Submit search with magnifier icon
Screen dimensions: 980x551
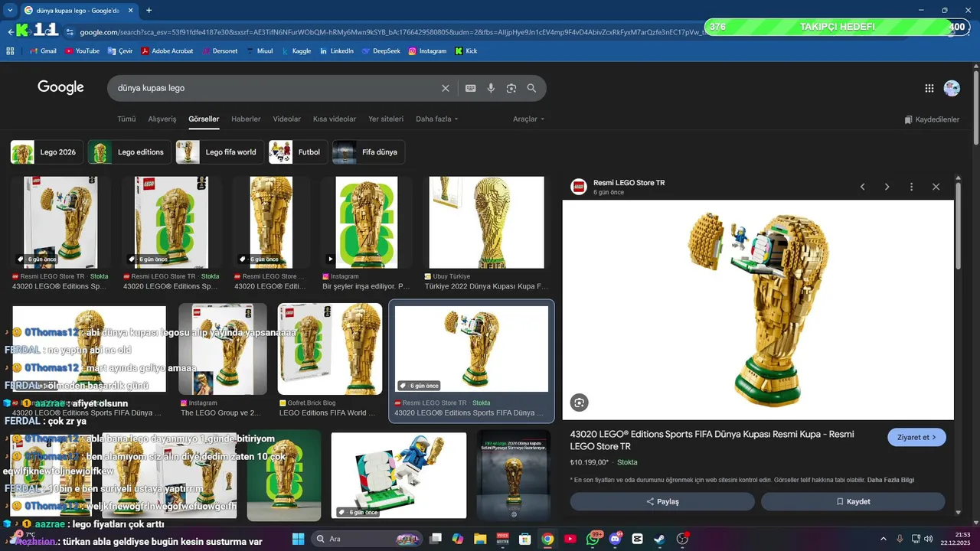531,88
